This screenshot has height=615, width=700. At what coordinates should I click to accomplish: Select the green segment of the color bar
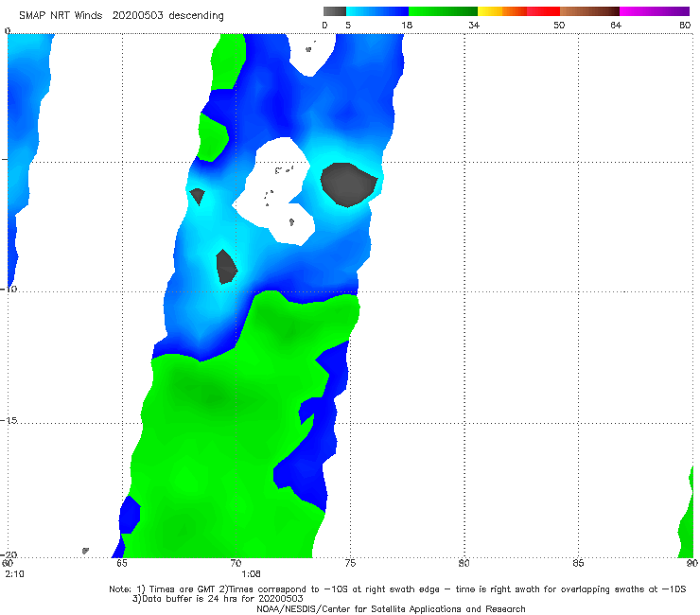[443, 11]
